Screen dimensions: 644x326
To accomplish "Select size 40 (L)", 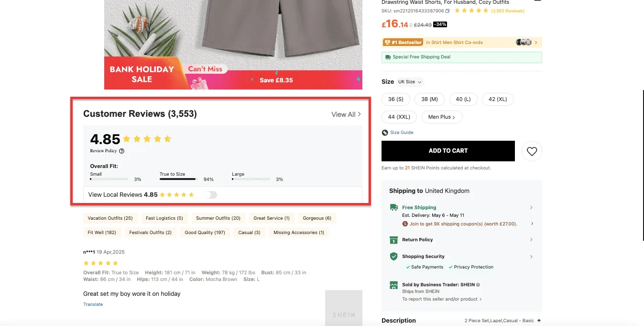I will (463, 99).
